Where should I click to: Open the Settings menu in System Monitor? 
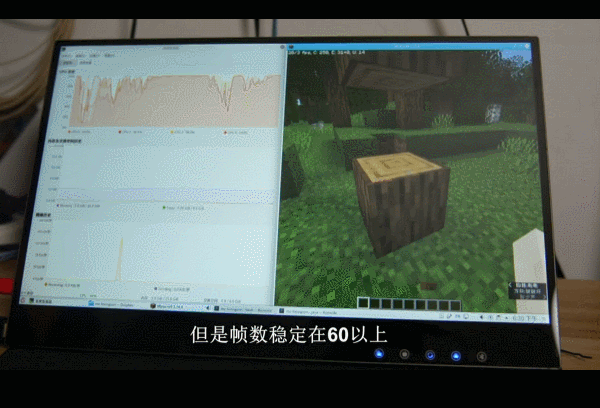point(95,55)
